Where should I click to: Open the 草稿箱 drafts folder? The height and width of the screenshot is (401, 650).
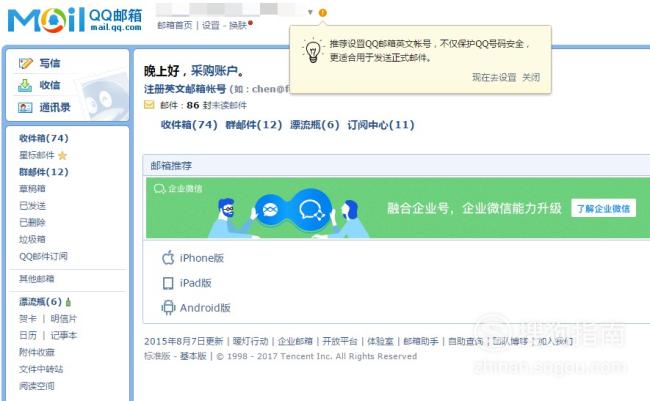32,189
